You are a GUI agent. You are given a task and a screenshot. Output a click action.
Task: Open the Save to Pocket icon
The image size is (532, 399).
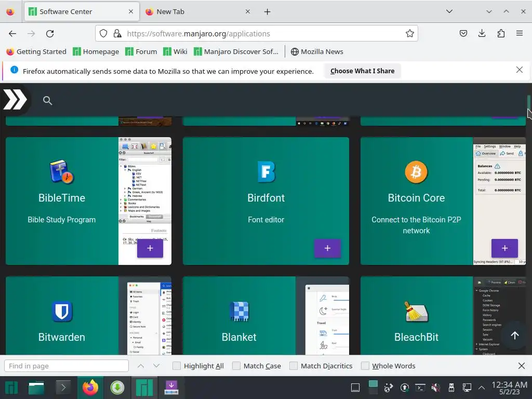click(463, 33)
